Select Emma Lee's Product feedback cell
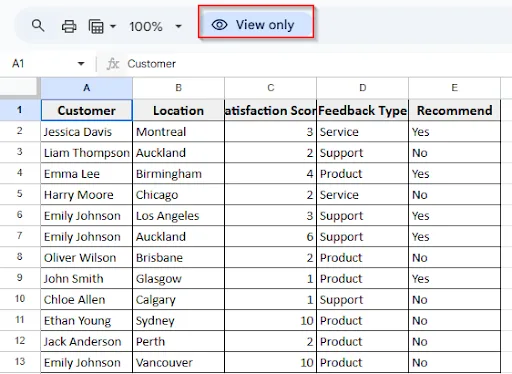The image size is (512, 374). (363, 174)
